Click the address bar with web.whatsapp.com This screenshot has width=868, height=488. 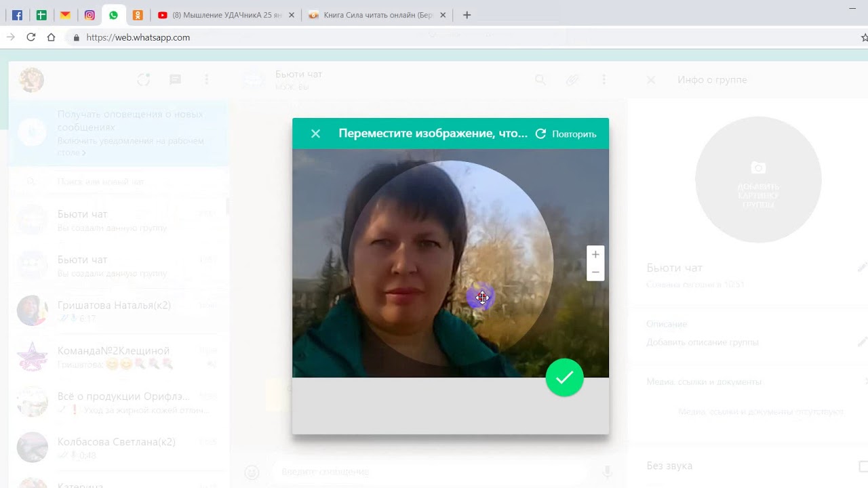coord(461,37)
